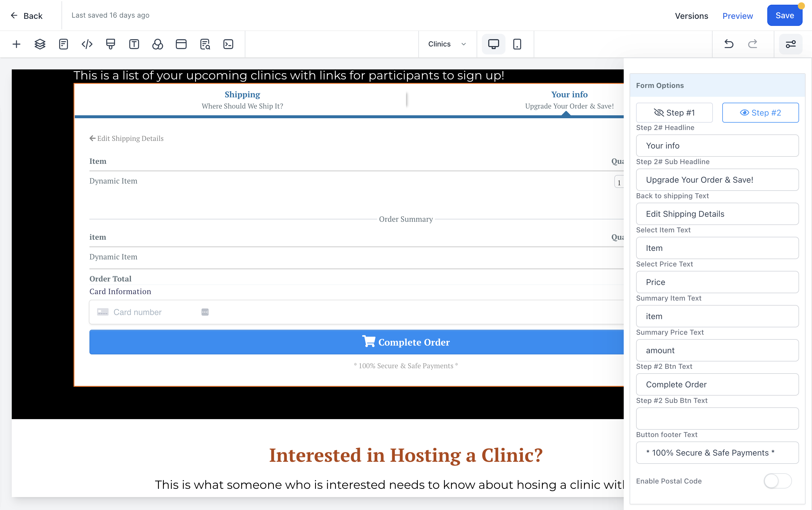The width and height of the screenshot is (812, 510).
Task: Click the empty Step #2 Sub Btn Text field
Action: click(717, 419)
